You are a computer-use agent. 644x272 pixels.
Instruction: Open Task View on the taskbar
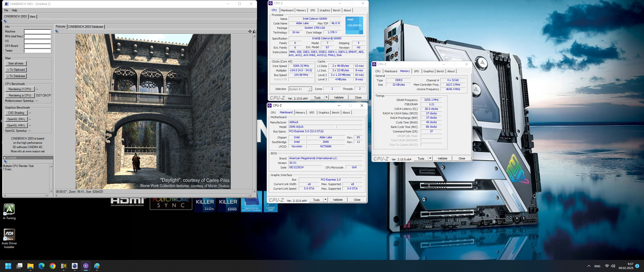(19, 266)
